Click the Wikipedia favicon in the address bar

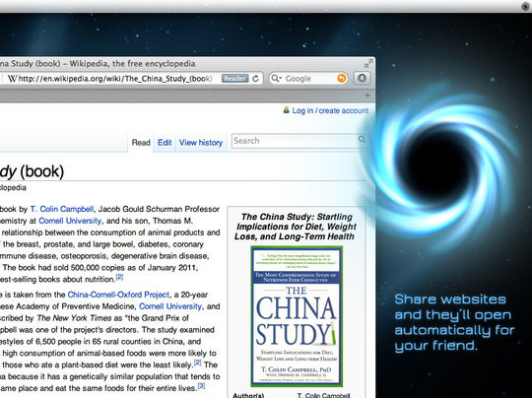tap(12, 79)
